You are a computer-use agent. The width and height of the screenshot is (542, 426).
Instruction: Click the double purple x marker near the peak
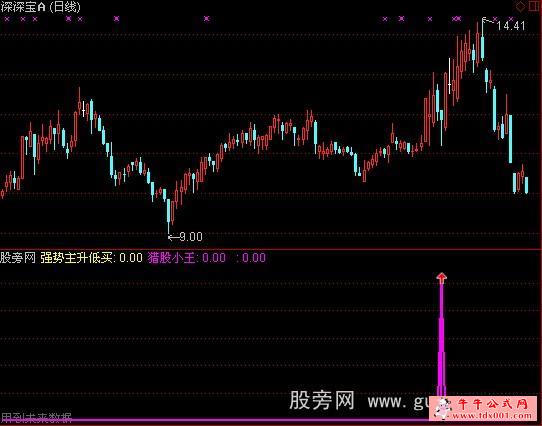click(457, 19)
